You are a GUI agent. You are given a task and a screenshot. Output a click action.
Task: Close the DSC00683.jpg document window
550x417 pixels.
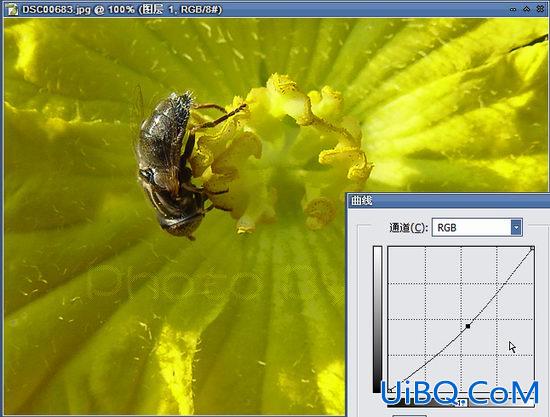[541, 9]
